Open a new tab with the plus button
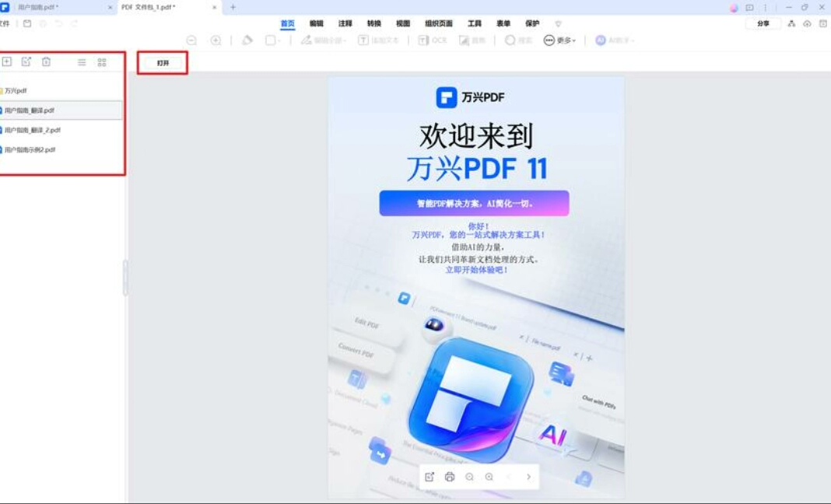The width and height of the screenshot is (831, 504). (x=233, y=8)
